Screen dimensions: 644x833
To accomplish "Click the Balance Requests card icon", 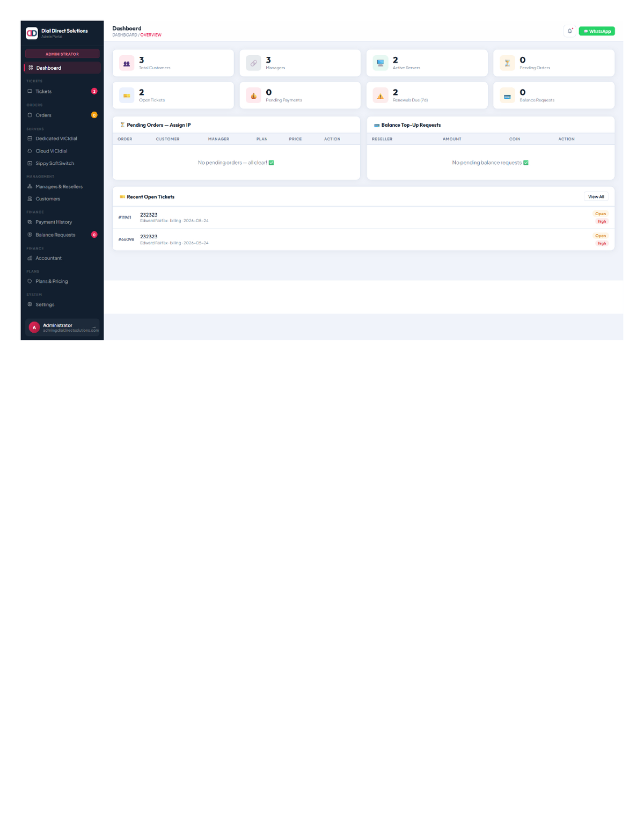I will [x=507, y=96].
